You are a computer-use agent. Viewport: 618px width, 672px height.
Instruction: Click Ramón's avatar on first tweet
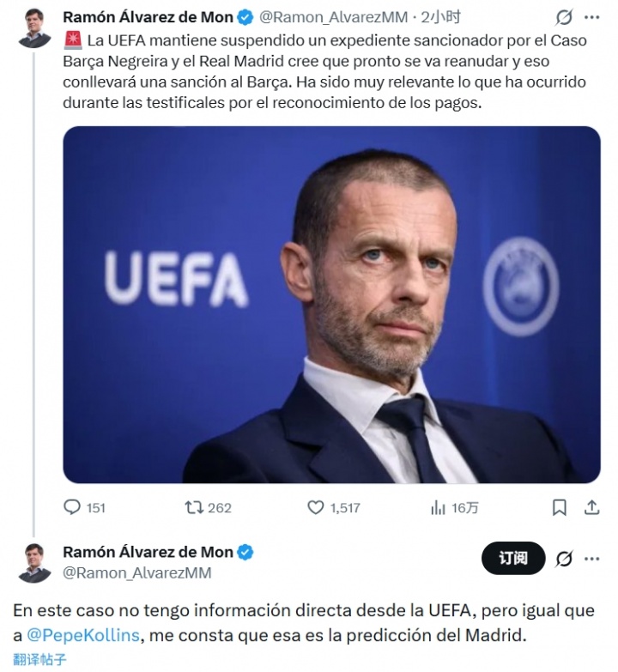coord(33,27)
